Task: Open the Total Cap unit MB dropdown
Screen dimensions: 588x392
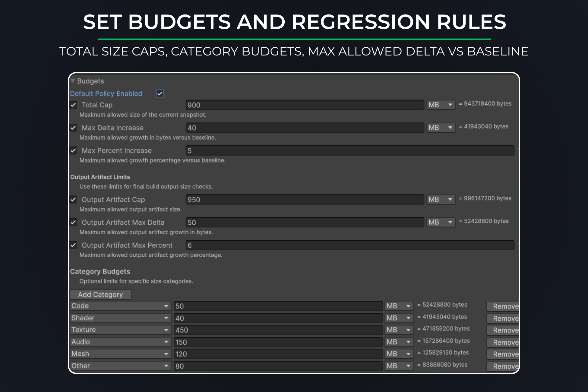Action: coord(441,105)
